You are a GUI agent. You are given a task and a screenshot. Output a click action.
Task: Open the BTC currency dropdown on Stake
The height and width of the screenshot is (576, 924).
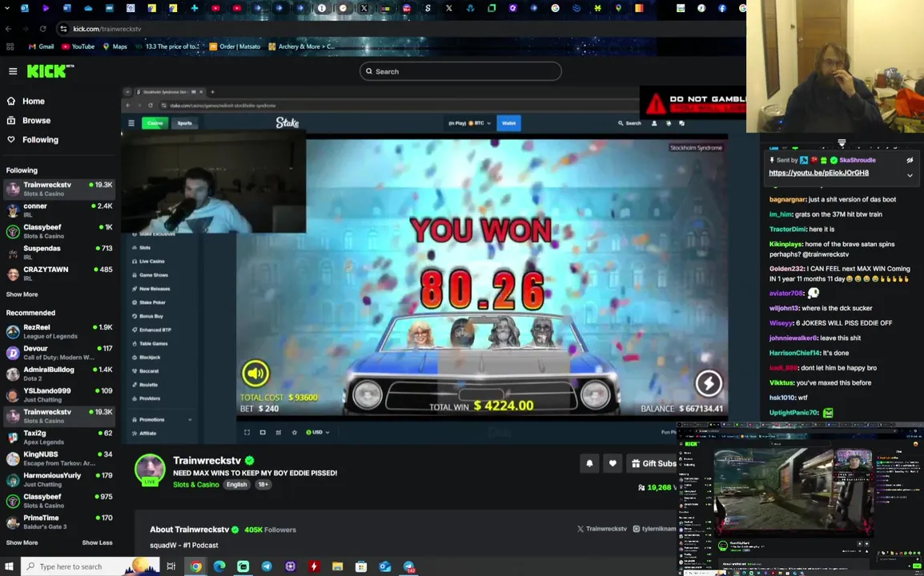(x=470, y=123)
